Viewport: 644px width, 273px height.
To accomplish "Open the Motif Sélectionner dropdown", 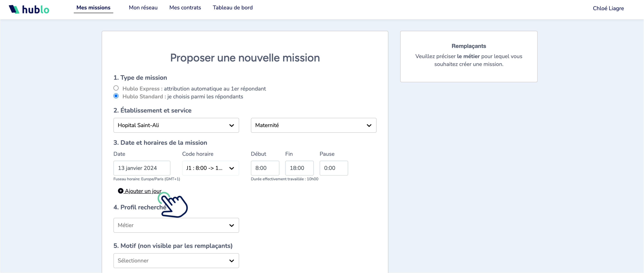I will tap(176, 260).
